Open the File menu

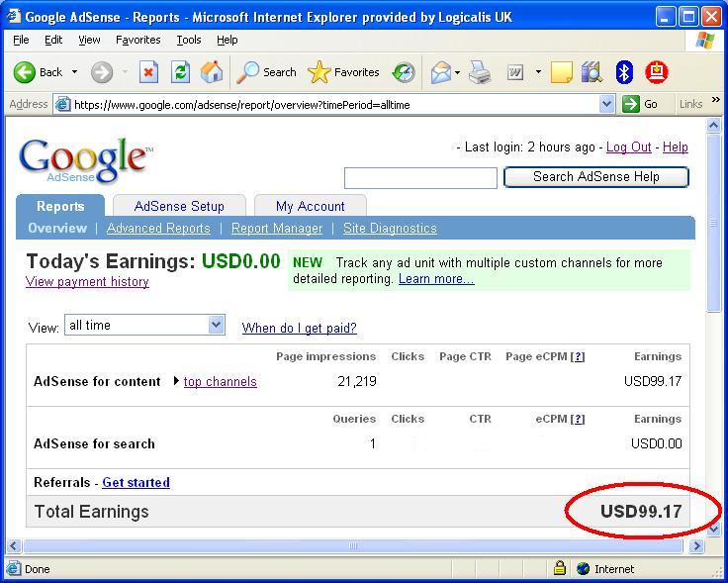coord(21,40)
